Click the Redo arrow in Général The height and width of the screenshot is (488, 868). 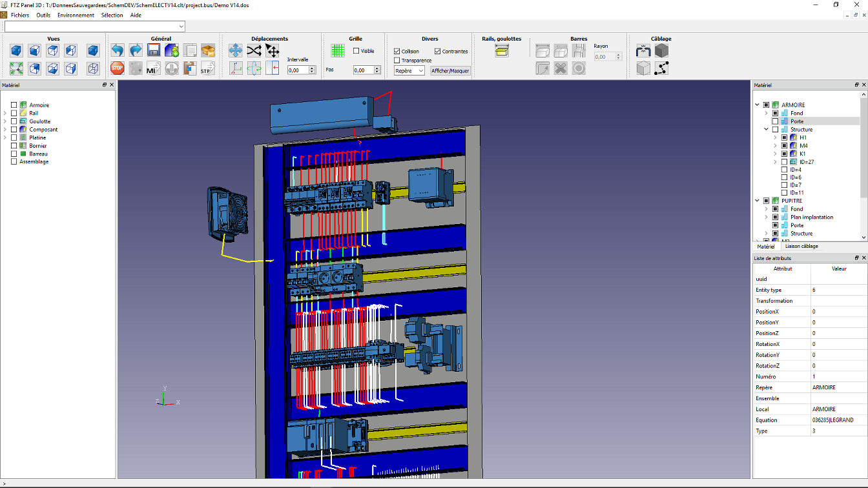pos(136,50)
